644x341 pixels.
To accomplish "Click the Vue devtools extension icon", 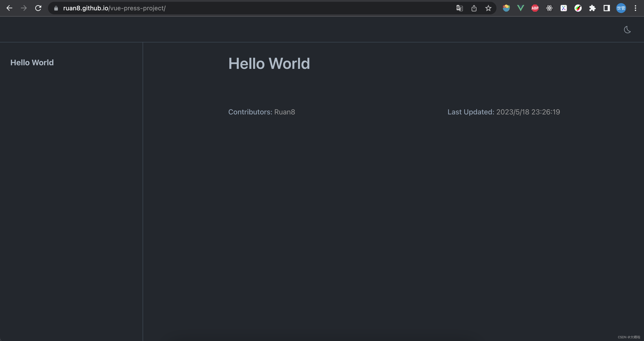I will click(x=520, y=8).
